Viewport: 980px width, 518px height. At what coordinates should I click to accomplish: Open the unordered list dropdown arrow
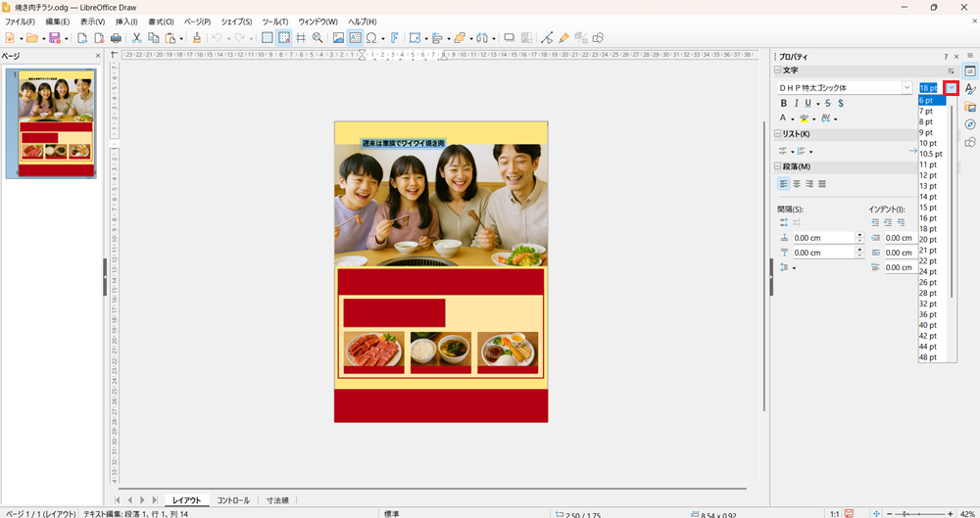(x=793, y=152)
